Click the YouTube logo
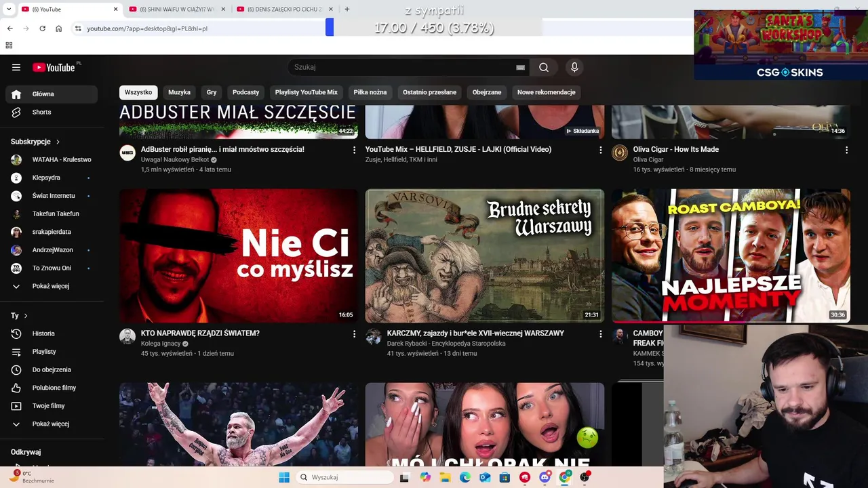The width and height of the screenshot is (868, 488). 54,67
